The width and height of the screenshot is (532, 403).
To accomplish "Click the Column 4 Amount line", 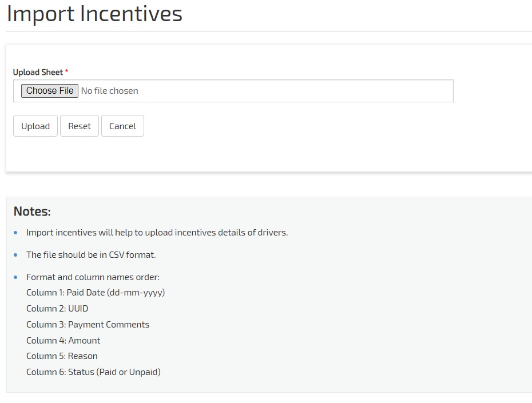I will (63, 341).
